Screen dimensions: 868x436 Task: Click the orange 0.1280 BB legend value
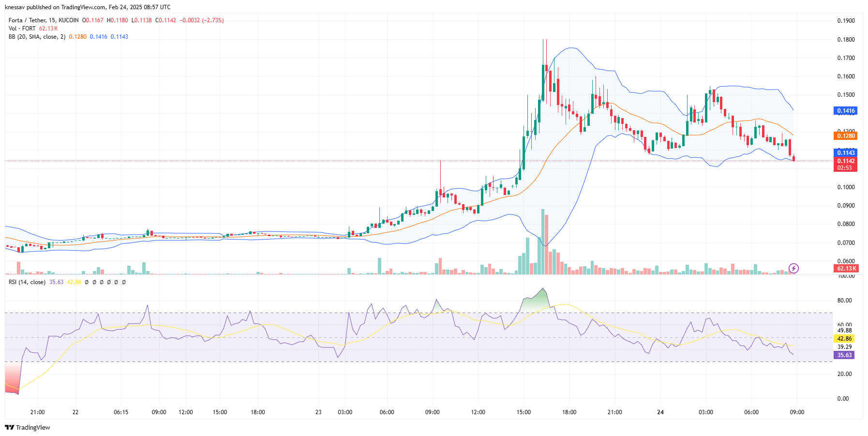[x=78, y=37]
